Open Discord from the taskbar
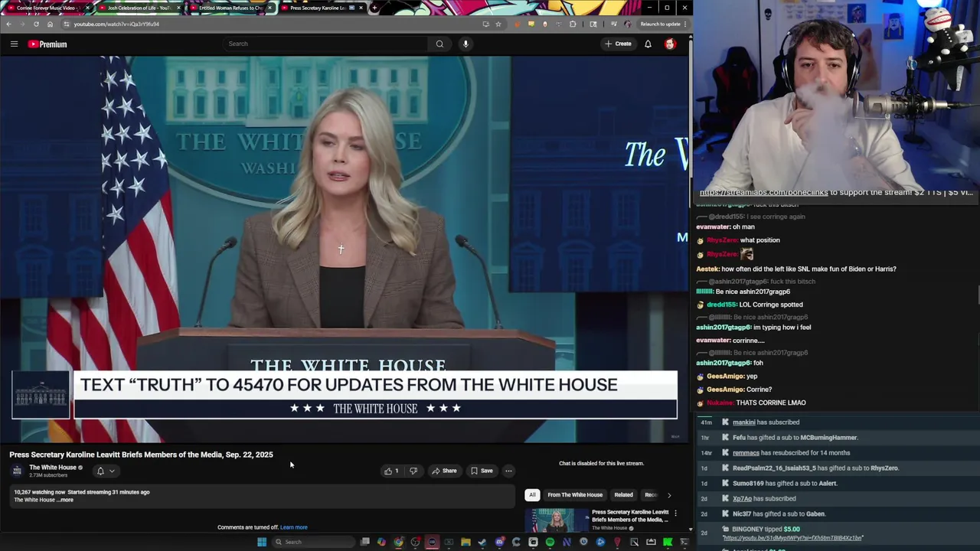 click(x=499, y=542)
